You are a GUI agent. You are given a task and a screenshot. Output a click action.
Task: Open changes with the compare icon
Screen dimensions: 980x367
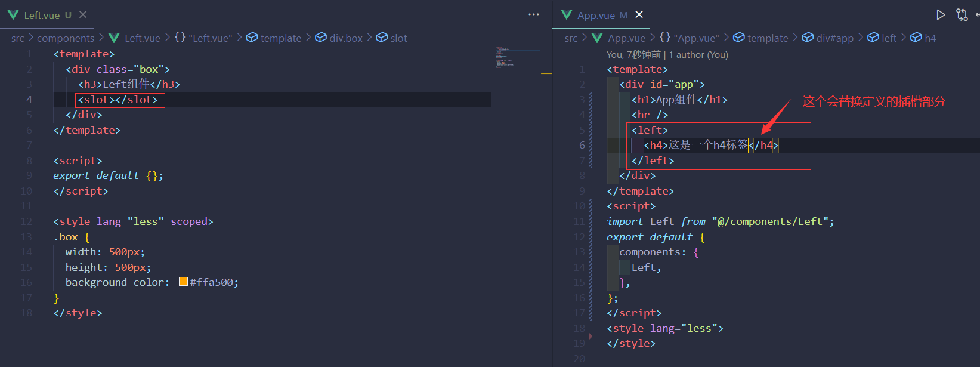[962, 14]
